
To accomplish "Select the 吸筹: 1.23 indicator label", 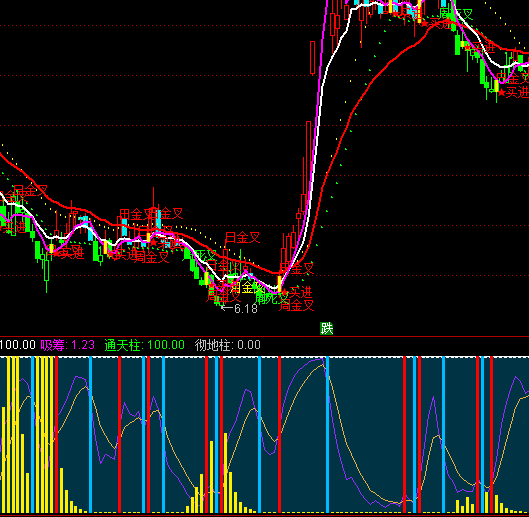I will (67, 345).
